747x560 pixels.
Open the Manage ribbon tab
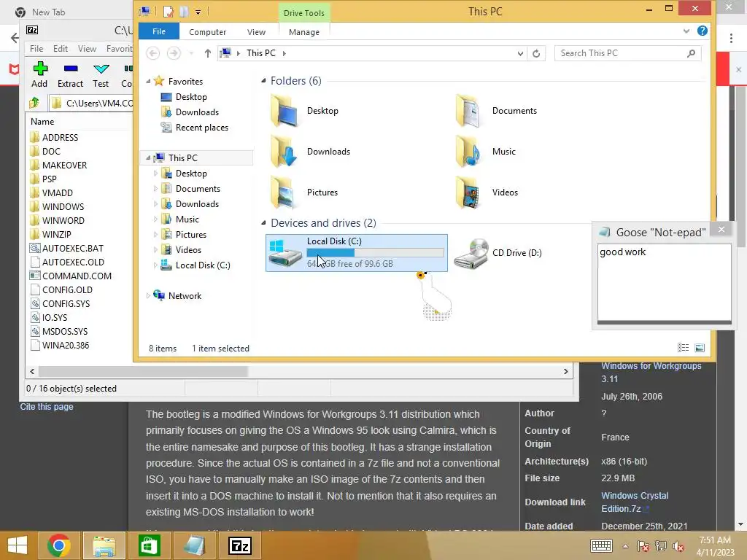pyautogui.click(x=304, y=32)
